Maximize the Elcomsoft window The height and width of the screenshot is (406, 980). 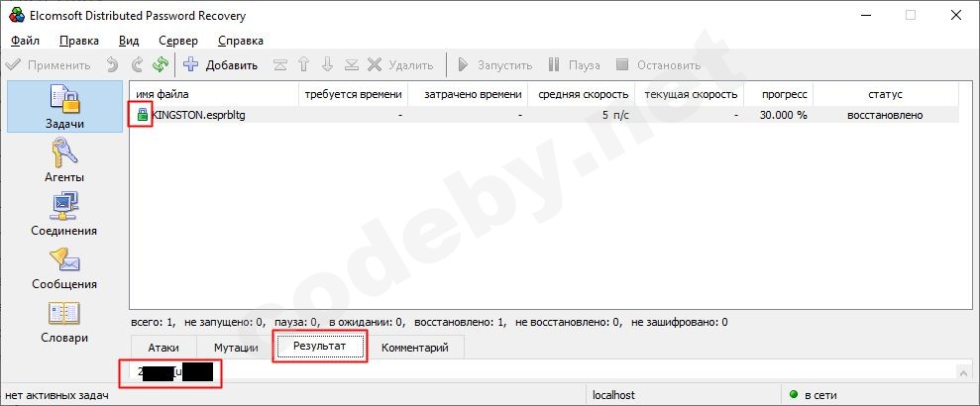pyautogui.click(x=910, y=16)
